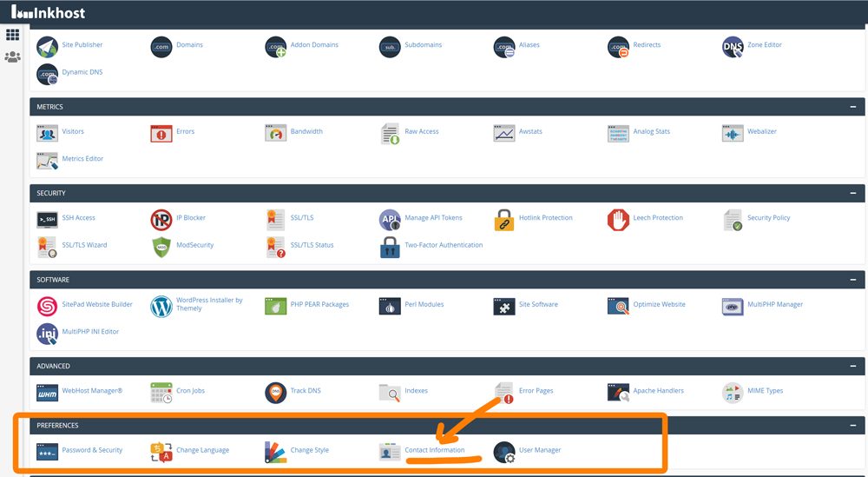Collapse the Metrics section

tap(853, 107)
